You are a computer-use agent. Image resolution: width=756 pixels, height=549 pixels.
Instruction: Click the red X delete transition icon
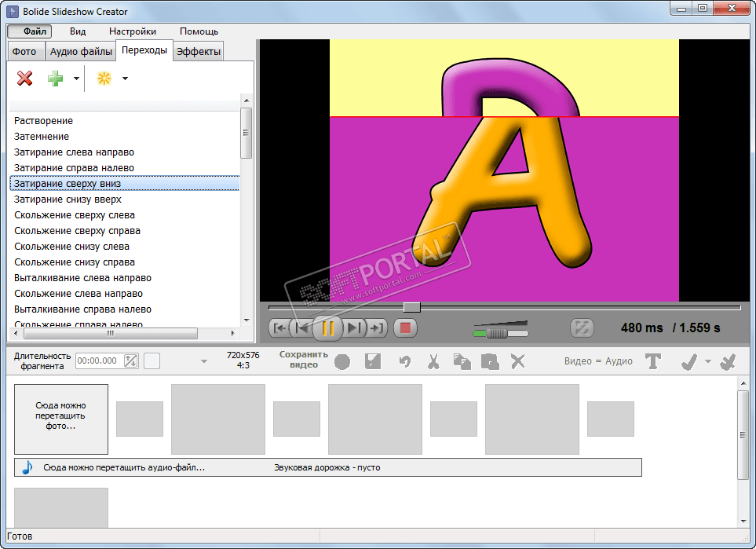[24, 79]
